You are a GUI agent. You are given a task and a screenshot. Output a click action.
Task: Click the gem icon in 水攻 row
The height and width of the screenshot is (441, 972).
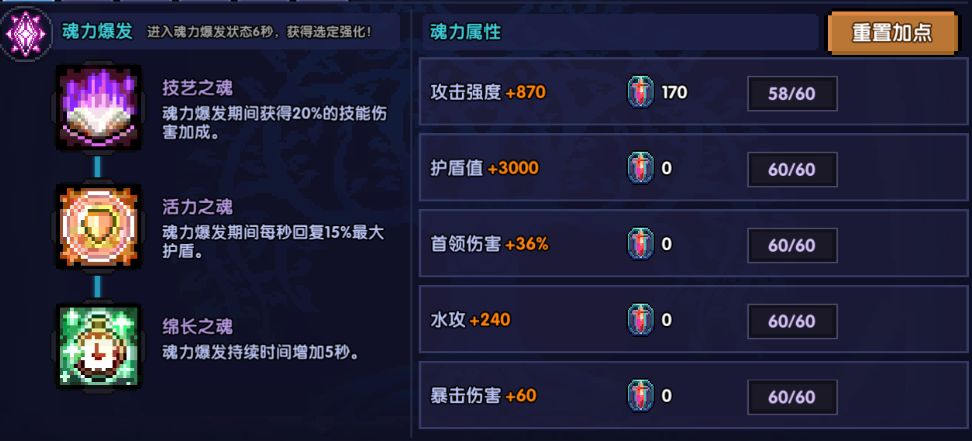(640, 320)
